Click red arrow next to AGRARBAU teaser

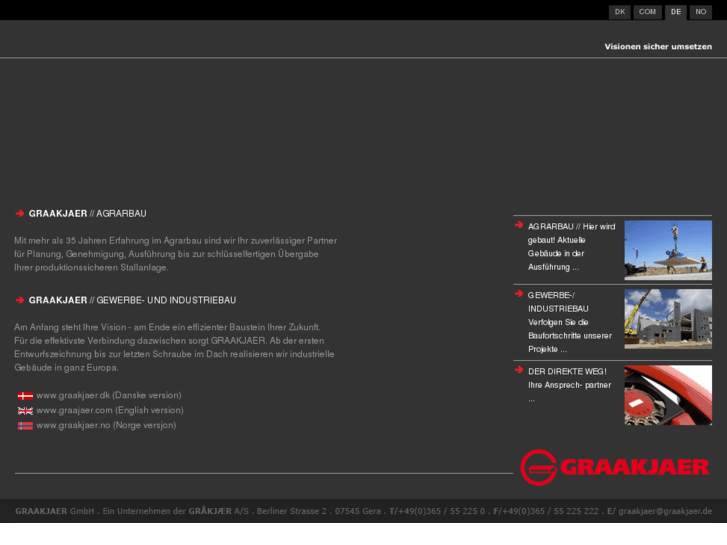point(519,225)
